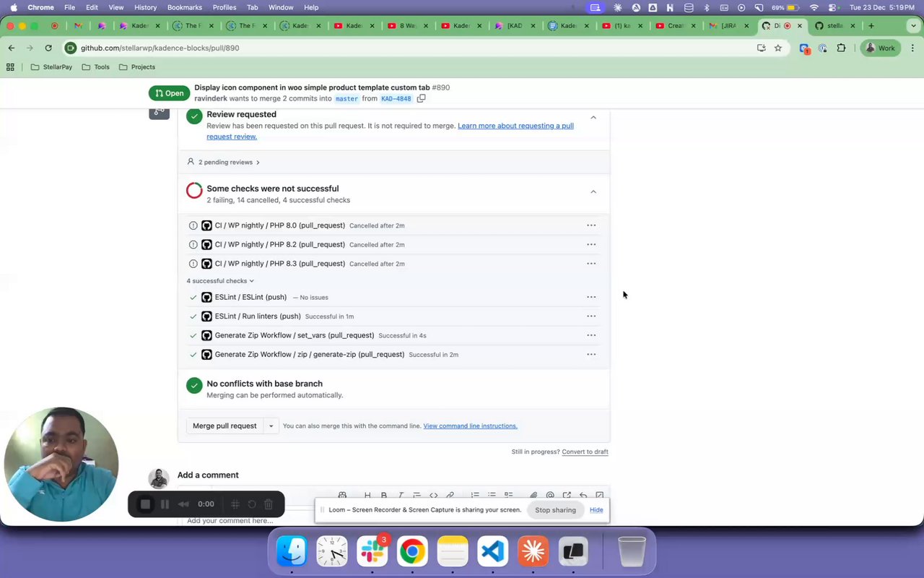
Task: Restart the Loom recording
Action: coord(251,504)
